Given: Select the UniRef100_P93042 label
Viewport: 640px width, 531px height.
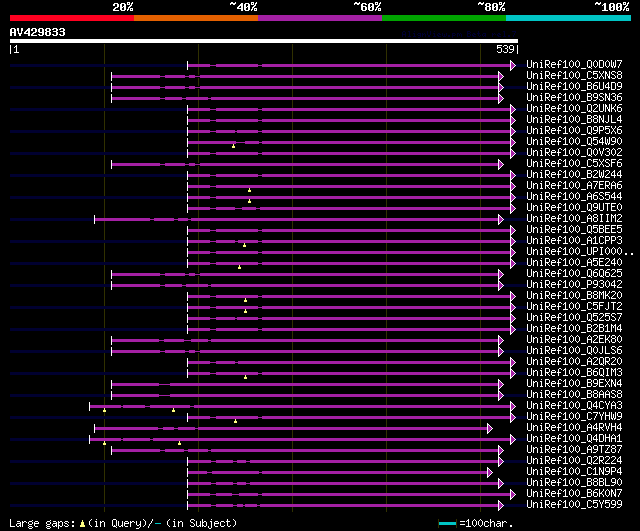Looking at the screenshot, I should coord(574,285).
